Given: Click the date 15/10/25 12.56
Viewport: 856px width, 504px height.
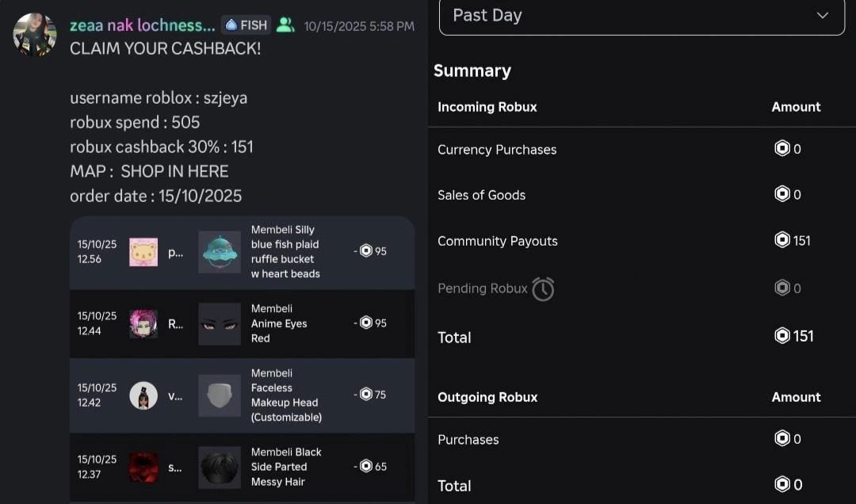Looking at the screenshot, I should click(x=97, y=252).
